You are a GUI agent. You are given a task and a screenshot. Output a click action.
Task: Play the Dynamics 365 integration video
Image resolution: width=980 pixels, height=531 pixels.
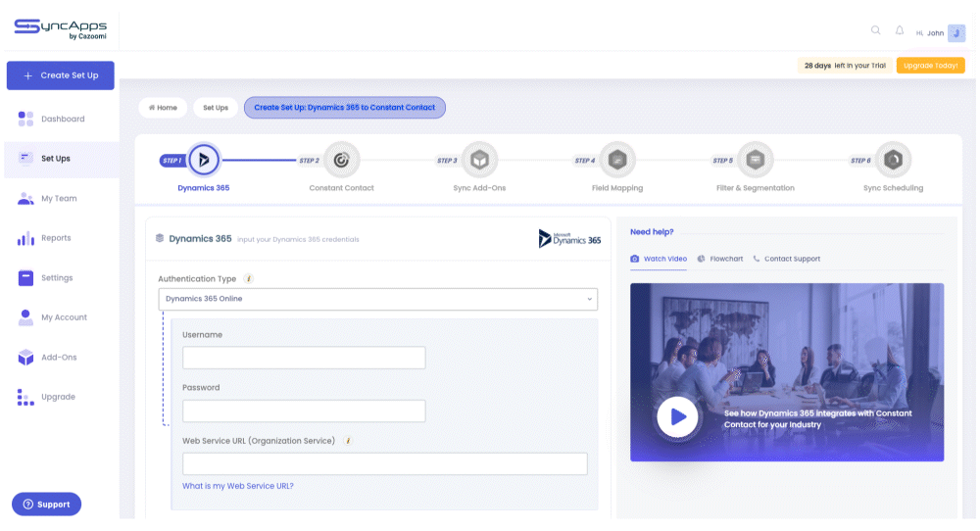click(x=677, y=416)
